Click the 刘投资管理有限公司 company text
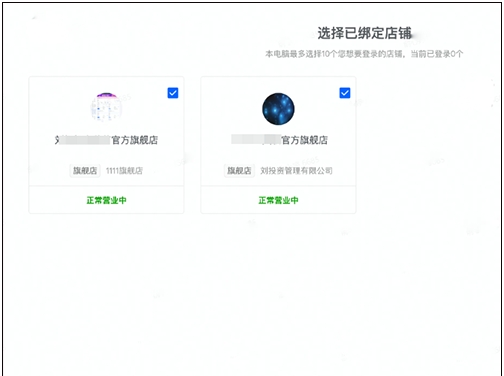504x376 pixels. [x=296, y=171]
